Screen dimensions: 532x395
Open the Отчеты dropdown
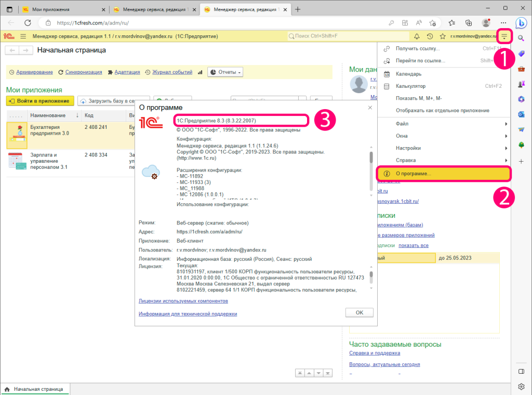(225, 72)
